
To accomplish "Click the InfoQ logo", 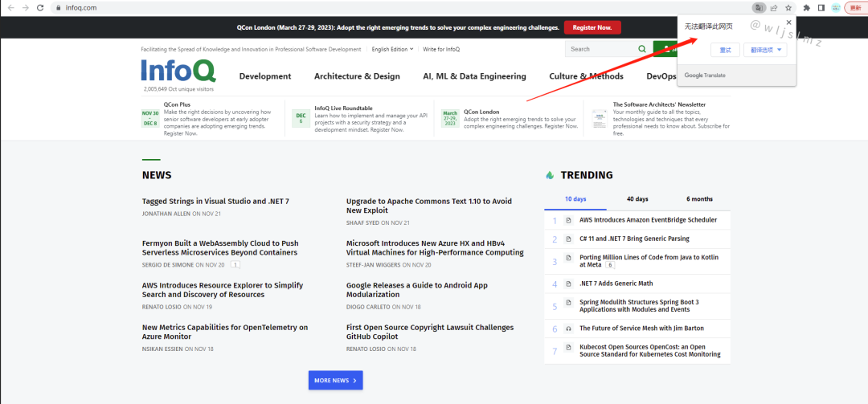I will coord(178,71).
